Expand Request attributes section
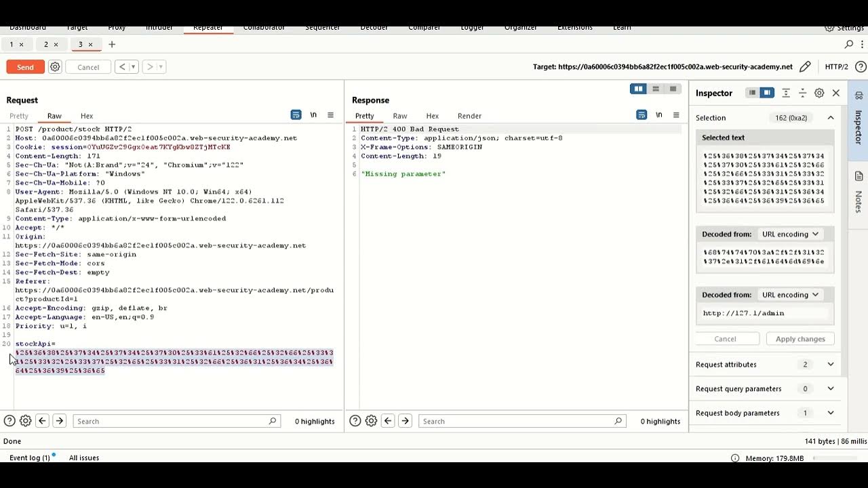This screenshot has width=868, height=488. point(765,365)
